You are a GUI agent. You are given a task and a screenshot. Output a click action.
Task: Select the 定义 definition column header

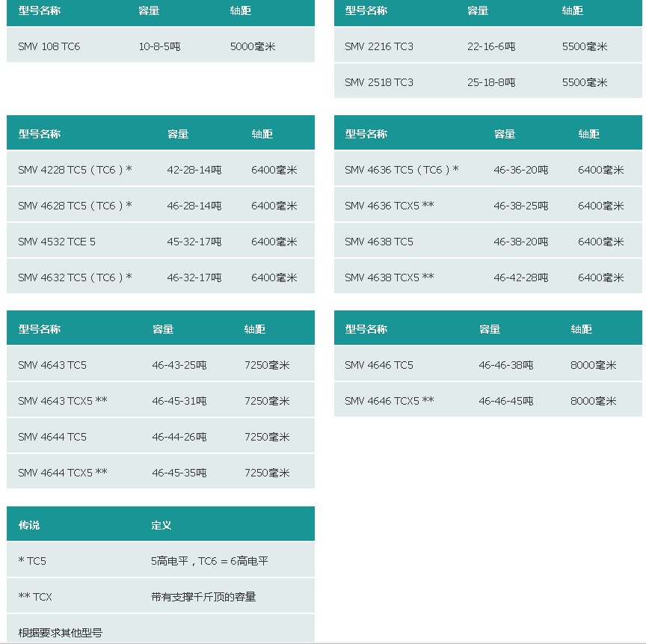coord(161,525)
